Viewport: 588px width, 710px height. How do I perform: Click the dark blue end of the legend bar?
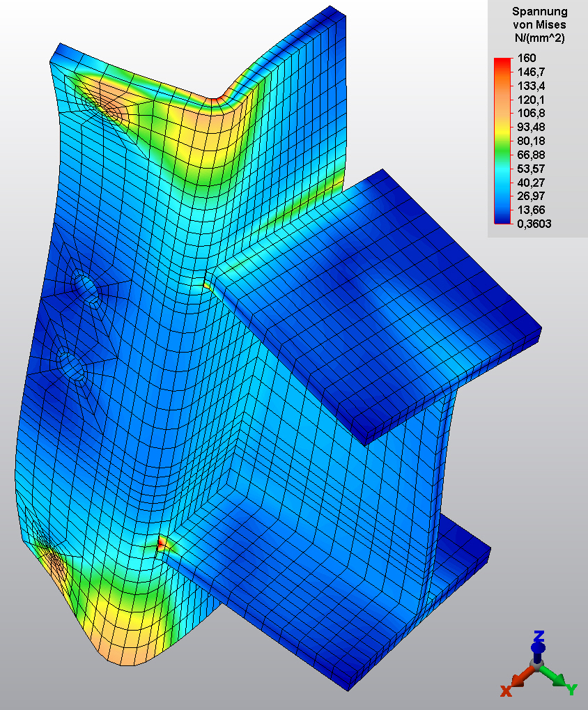coord(501,219)
